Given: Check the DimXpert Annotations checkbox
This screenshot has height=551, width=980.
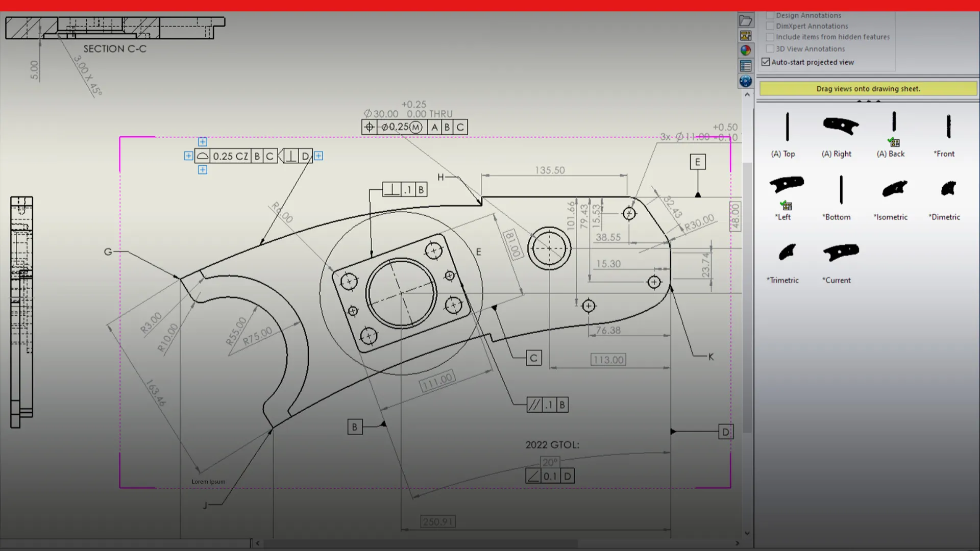Looking at the screenshot, I should point(770,26).
